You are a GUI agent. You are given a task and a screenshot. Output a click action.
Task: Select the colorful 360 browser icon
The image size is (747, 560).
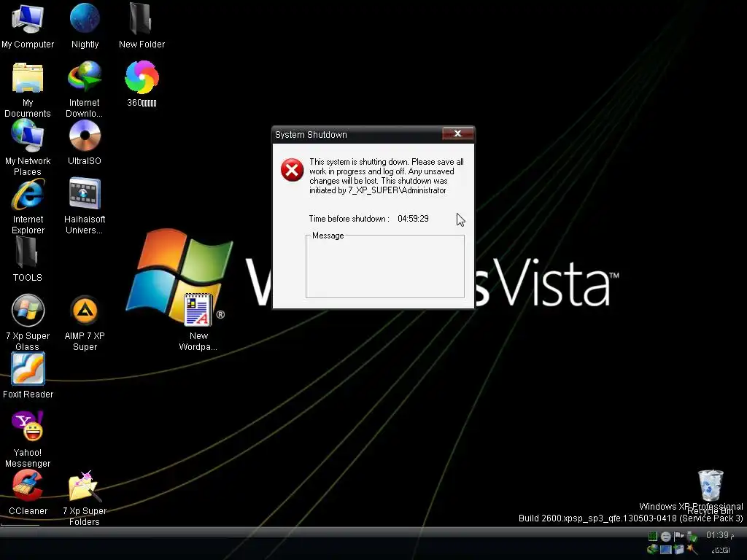tap(142, 84)
